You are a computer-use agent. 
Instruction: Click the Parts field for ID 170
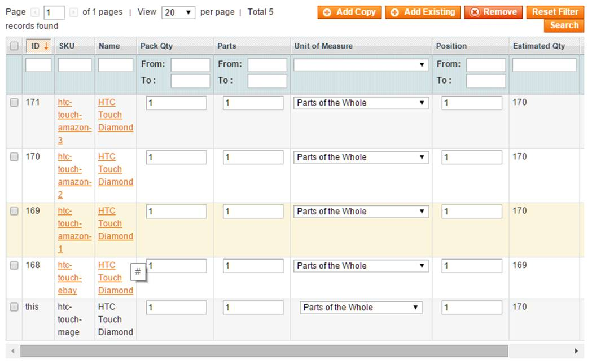pyautogui.click(x=253, y=157)
